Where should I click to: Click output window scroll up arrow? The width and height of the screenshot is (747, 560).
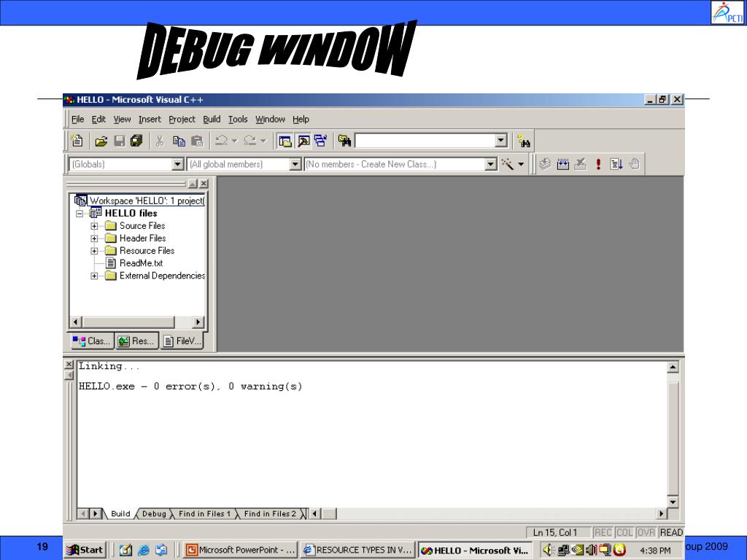tap(673, 367)
